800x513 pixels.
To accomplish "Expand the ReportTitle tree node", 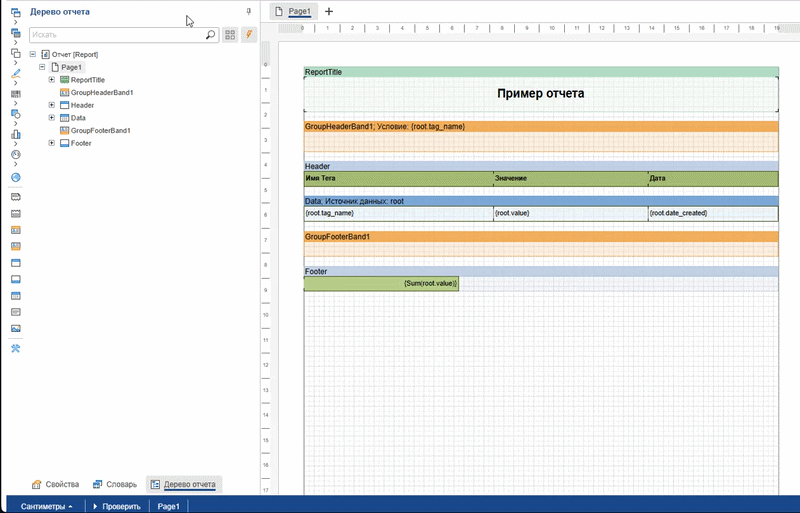I will tap(52, 79).
